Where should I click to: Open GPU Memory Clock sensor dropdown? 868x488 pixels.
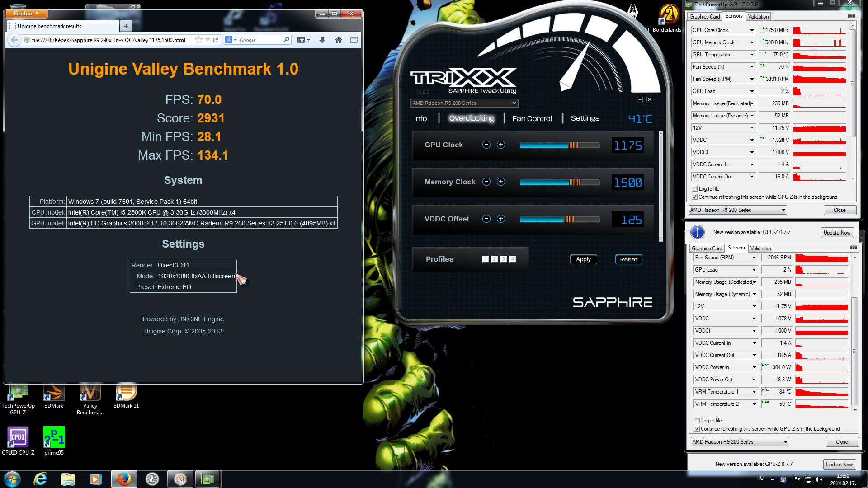coord(752,42)
